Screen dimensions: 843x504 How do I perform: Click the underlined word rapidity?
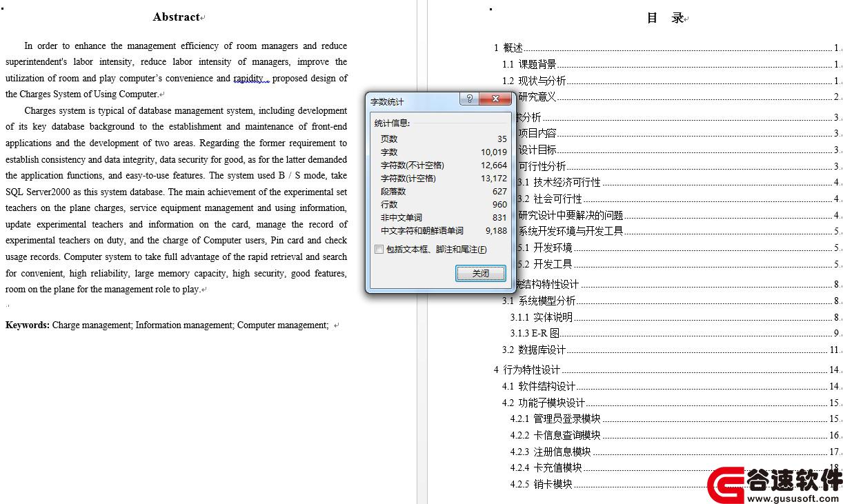point(249,78)
